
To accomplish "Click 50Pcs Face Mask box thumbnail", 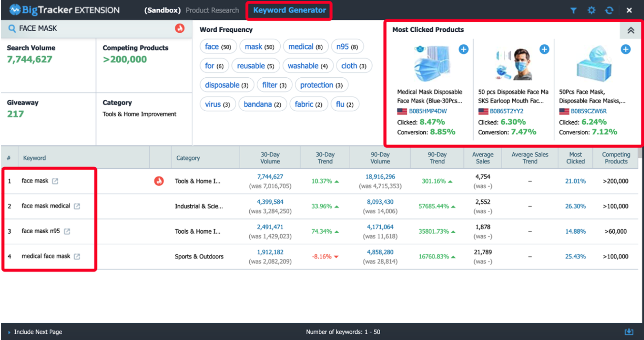I will click(x=594, y=64).
